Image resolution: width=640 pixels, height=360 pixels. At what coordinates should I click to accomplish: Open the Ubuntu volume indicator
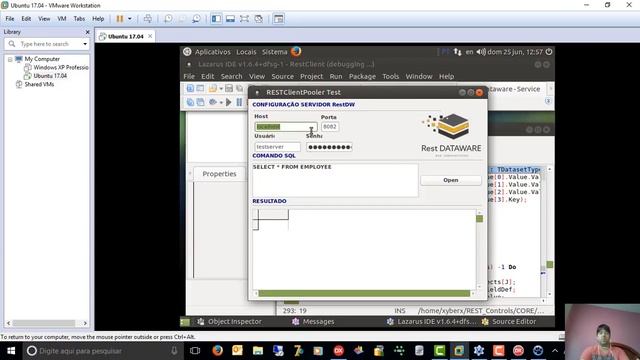(x=481, y=52)
